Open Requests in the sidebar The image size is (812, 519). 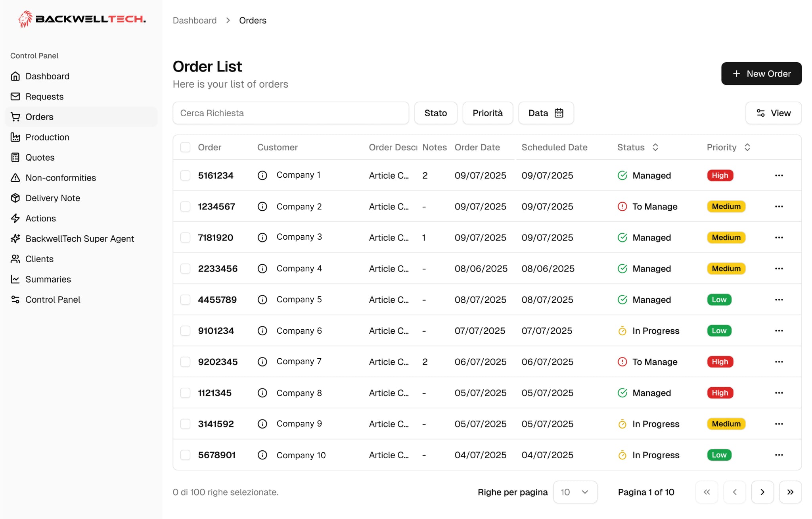pos(81,96)
